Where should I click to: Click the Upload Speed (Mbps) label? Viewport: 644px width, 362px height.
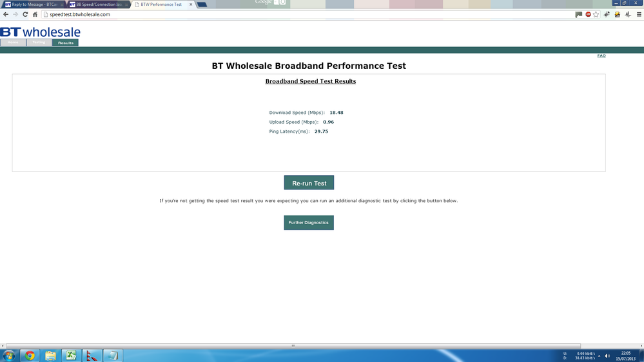click(x=294, y=122)
